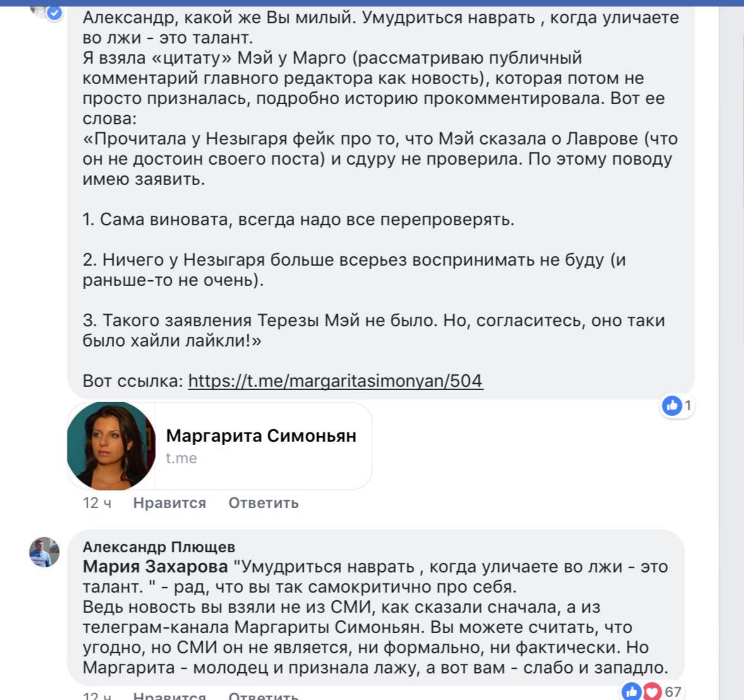Open the Александр Плющев author name
744x700 pixels.
[x=159, y=547]
